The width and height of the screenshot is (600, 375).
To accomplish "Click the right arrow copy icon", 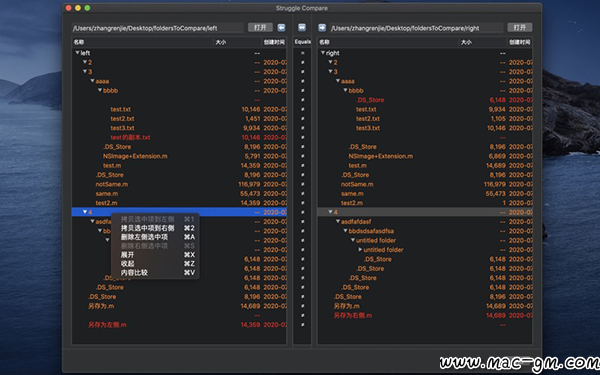I will (x=322, y=28).
